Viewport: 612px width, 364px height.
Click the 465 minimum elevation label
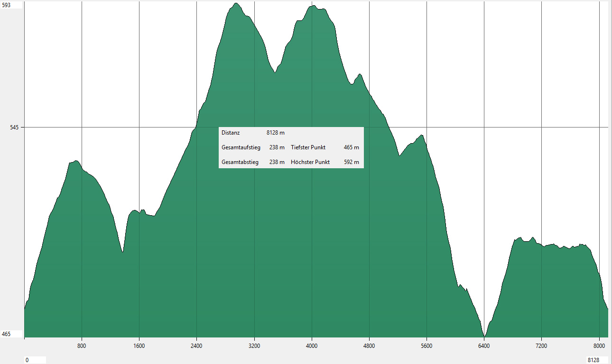coord(7,334)
